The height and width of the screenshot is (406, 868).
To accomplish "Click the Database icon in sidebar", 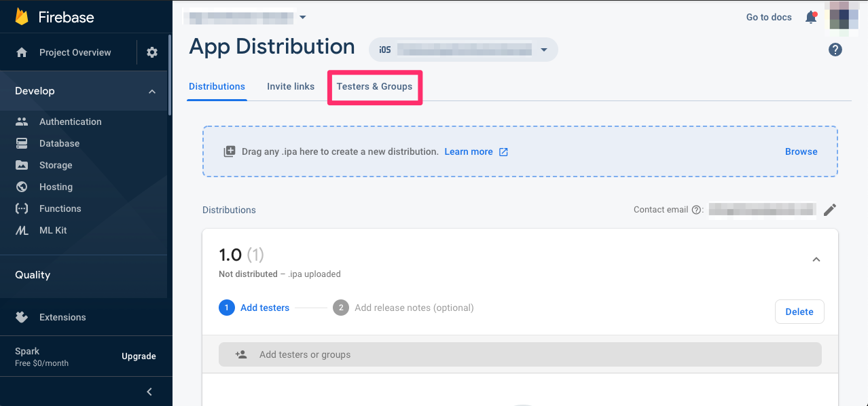I will click(22, 143).
